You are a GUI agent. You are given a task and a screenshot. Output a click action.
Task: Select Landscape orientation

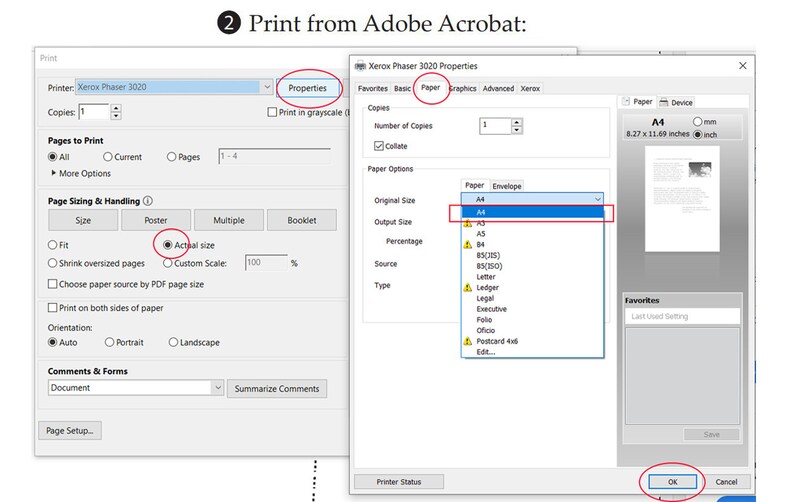coord(173,342)
